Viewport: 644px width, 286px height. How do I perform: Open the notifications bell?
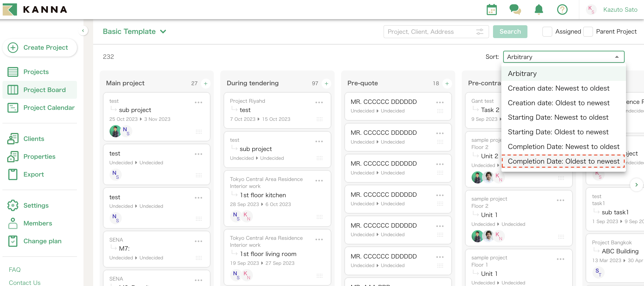[538, 10]
